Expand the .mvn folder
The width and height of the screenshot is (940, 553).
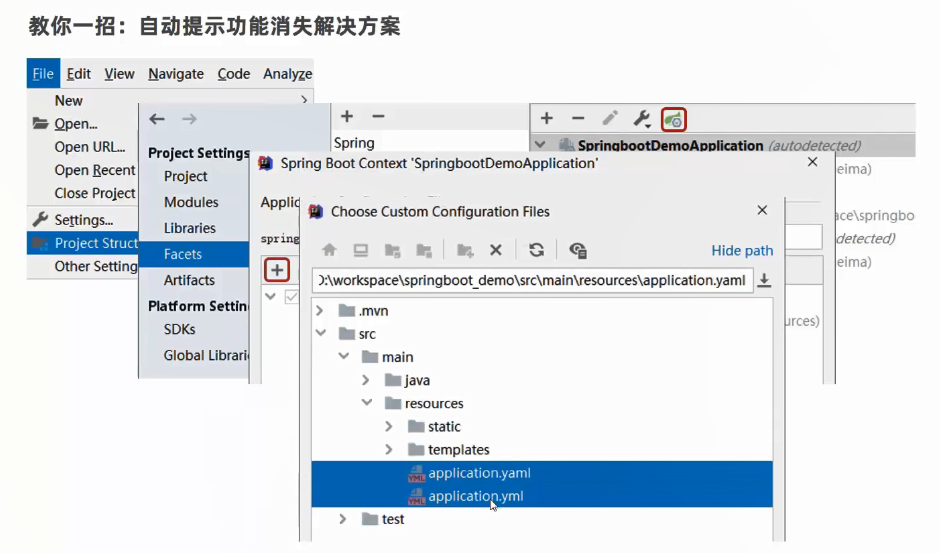pos(320,311)
